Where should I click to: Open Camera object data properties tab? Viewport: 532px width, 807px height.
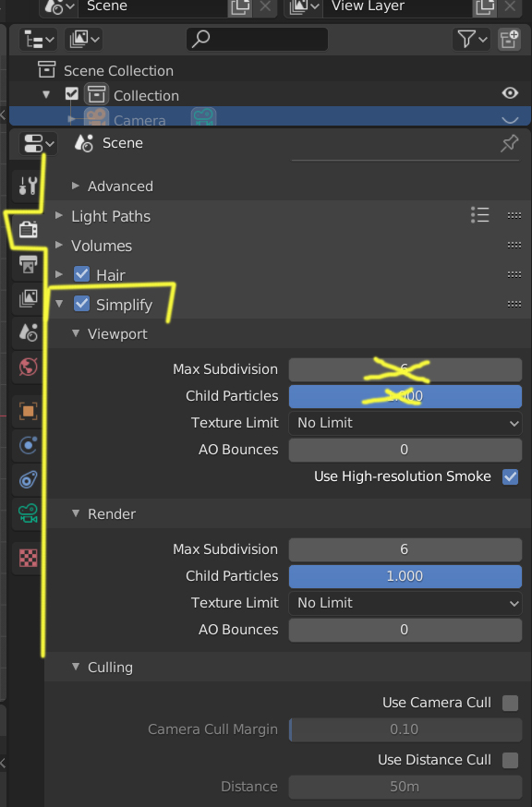28,513
